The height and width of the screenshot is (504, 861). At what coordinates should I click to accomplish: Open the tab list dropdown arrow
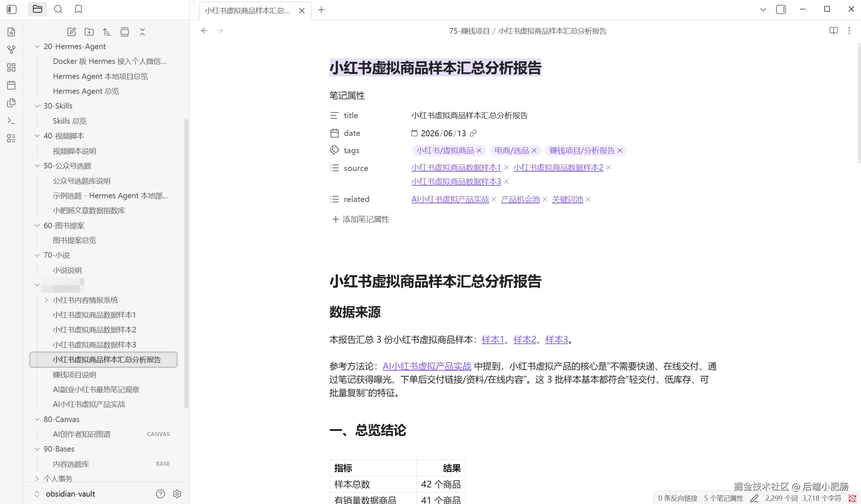pos(763,10)
